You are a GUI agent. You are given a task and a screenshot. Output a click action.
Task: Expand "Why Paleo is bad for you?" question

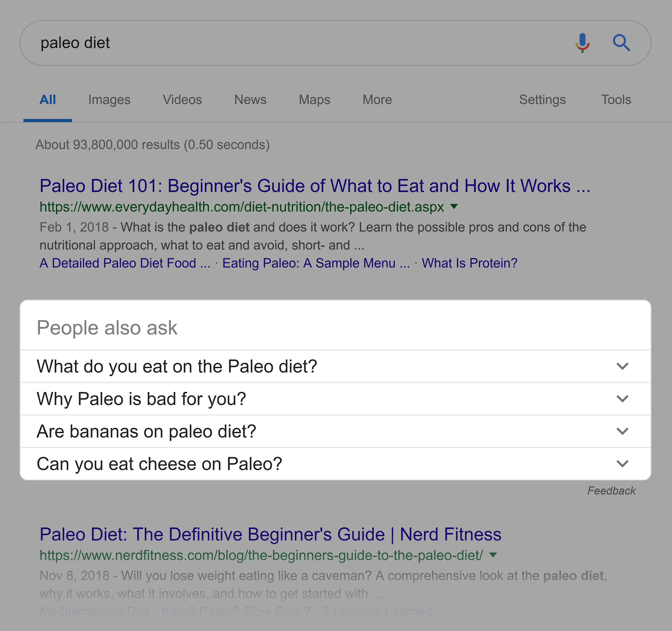(335, 399)
